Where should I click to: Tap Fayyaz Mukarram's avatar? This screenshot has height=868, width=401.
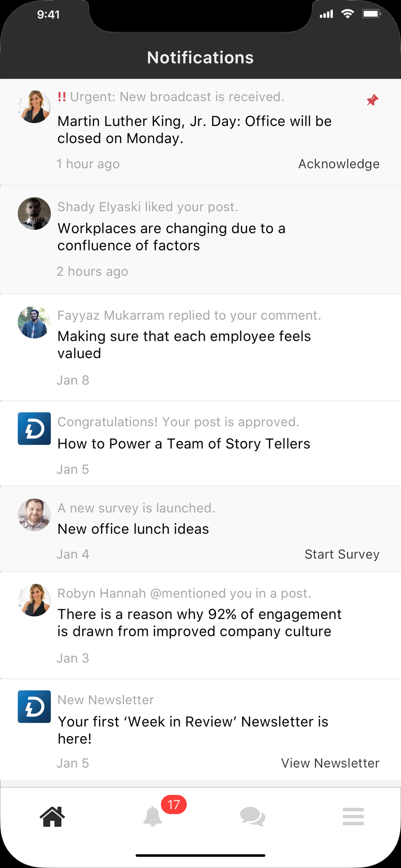tap(34, 322)
